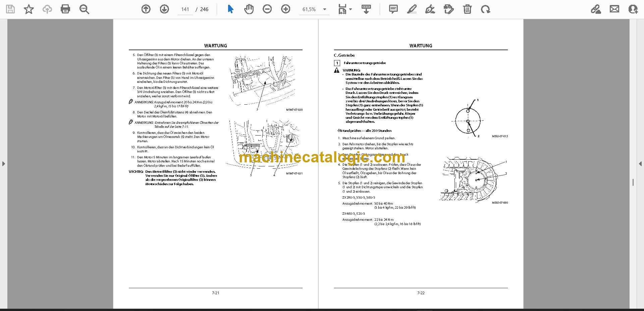Screen dimensions: 644x311
Task: Add bookmark with the star icon
Action: click(x=29, y=9)
